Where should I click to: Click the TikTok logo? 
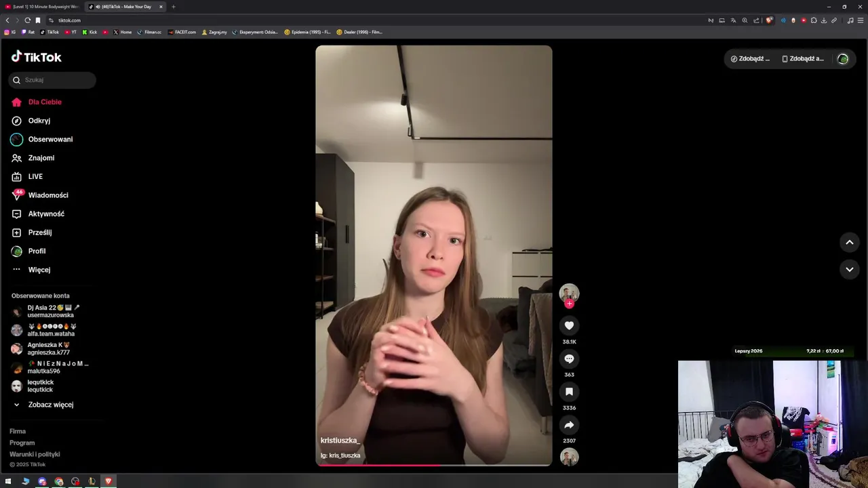37,58
